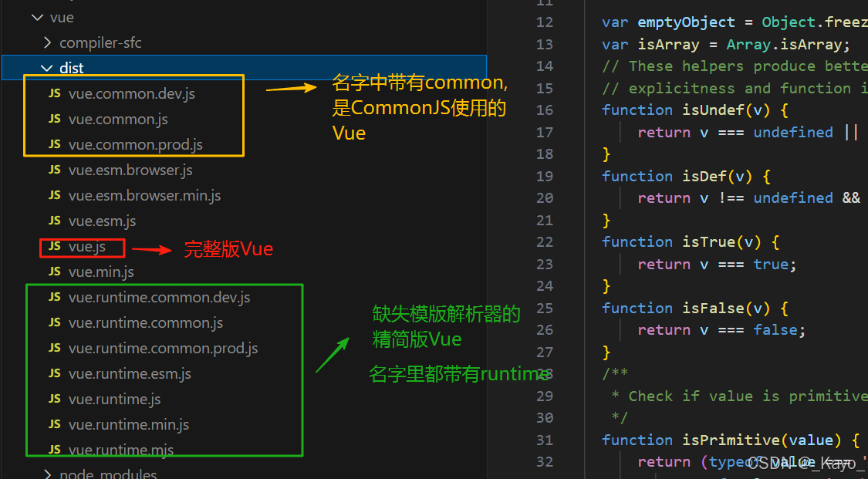Click 'return v === true;' statement
Viewport: 868px width, 479px height.
tap(717, 265)
